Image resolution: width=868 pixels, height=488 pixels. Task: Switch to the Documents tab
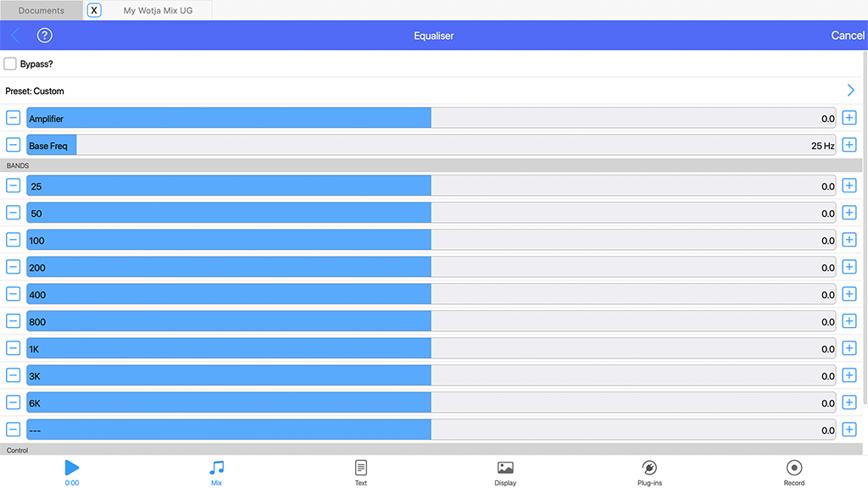(42, 10)
